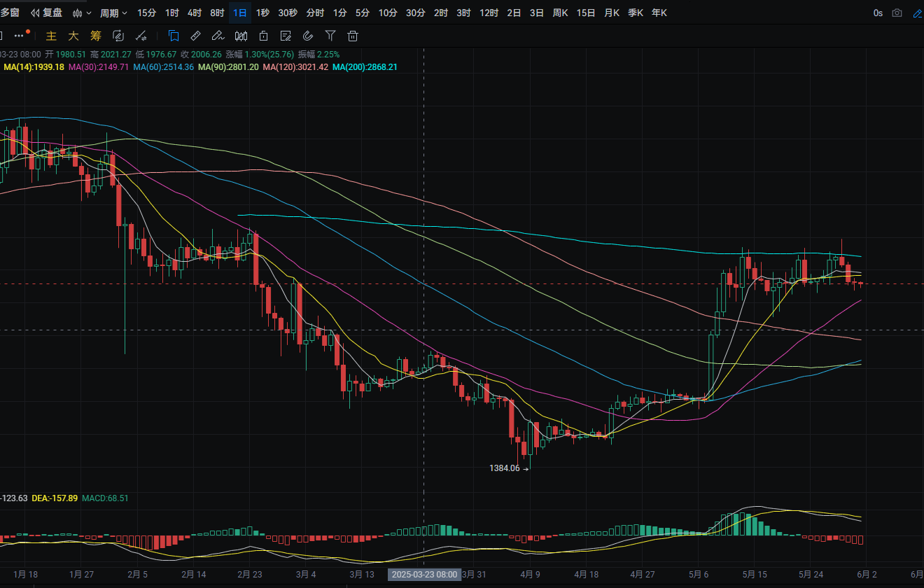Start 复盘 replay mode
This screenshot has width=924, height=588.
[x=46, y=13]
